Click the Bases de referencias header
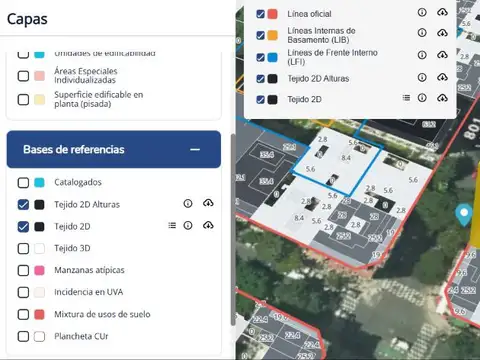 114,149
